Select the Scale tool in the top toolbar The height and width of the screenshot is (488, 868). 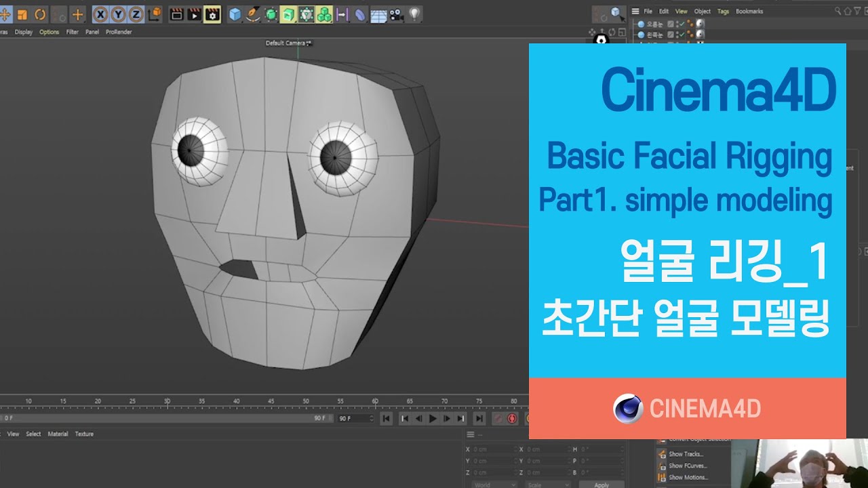(22, 14)
